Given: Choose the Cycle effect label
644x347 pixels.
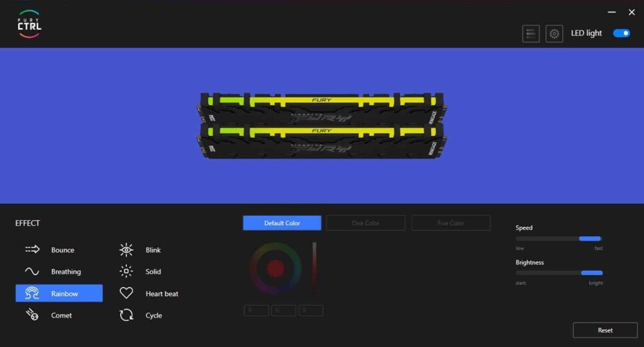Looking at the screenshot, I should pyautogui.click(x=153, y=316).
